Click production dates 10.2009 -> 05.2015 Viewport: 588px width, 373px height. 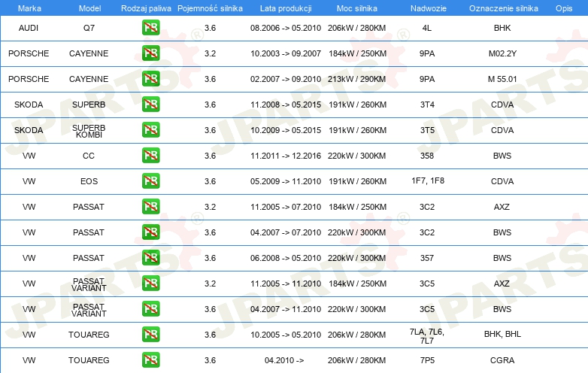(286, 130)
